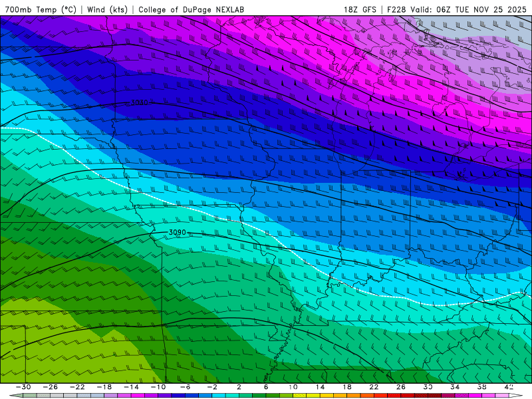The width and height of the screenshot is (532, 399).
Task: Click the 3090 height contour label
Action: pos(178,232)
